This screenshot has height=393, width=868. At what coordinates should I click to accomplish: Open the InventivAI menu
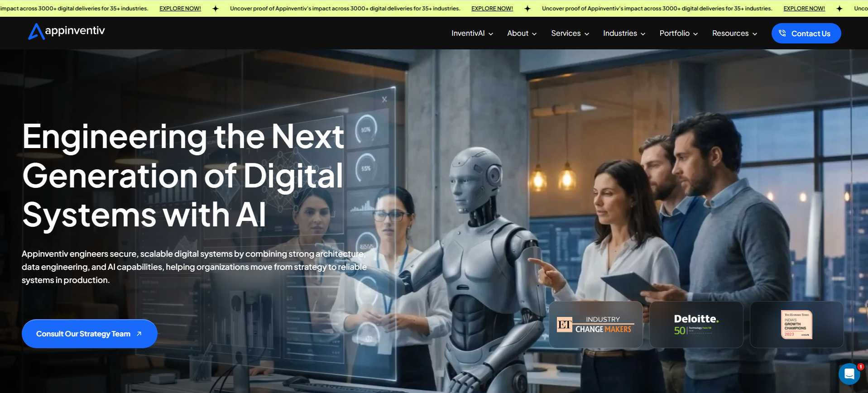pos(472,34)
